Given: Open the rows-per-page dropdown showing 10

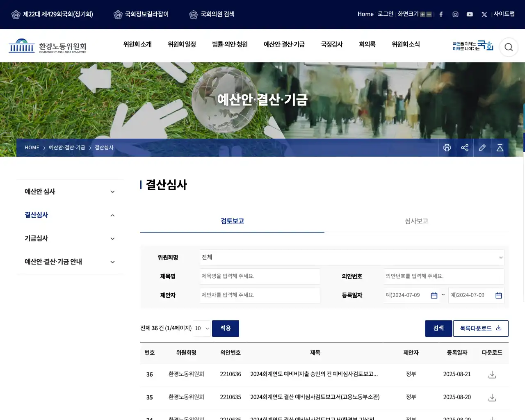Looking at the screenshot, I should pos(202,329).
